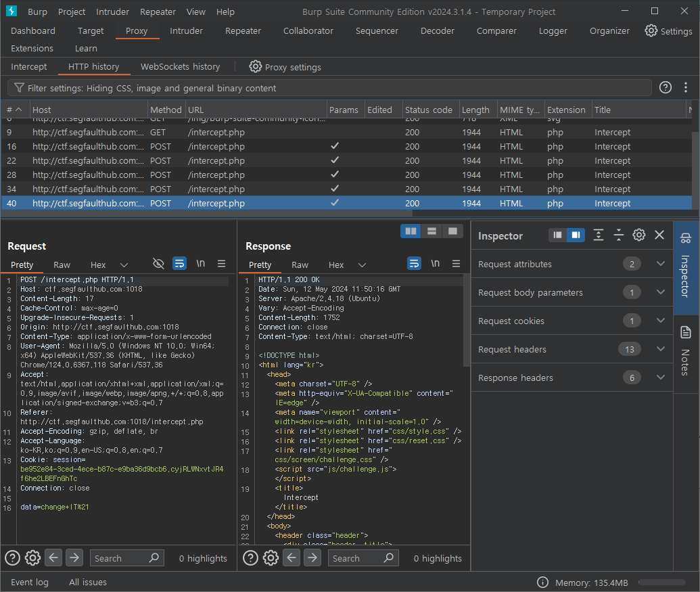This screenshot has width=700, height=592.
Task: Switch to the Decoder tab
Action: (437, 31)
